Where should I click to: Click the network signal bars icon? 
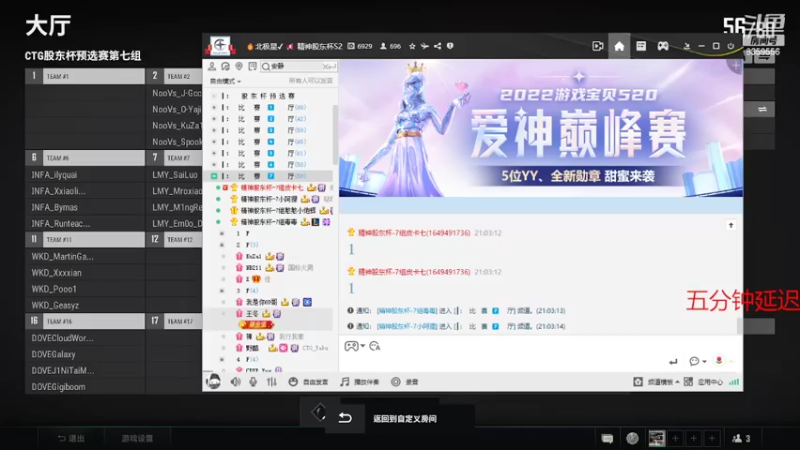(734, 382)
